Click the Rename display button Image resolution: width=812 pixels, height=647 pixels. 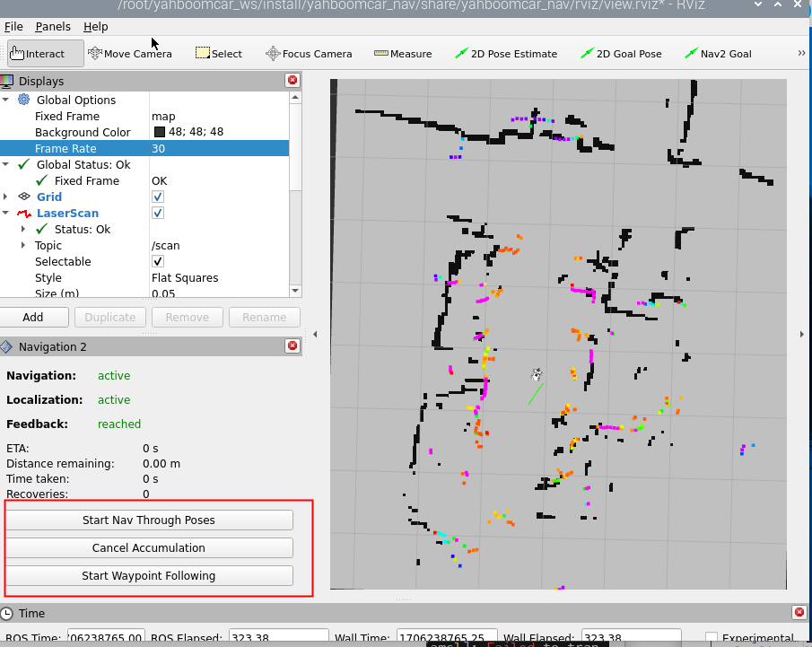pos(265,317)
